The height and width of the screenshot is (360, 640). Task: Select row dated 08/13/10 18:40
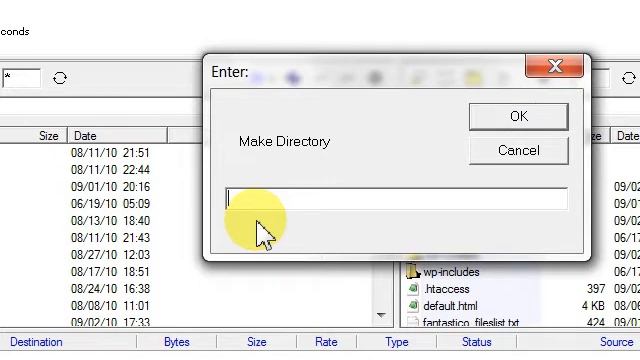(110, 221)
